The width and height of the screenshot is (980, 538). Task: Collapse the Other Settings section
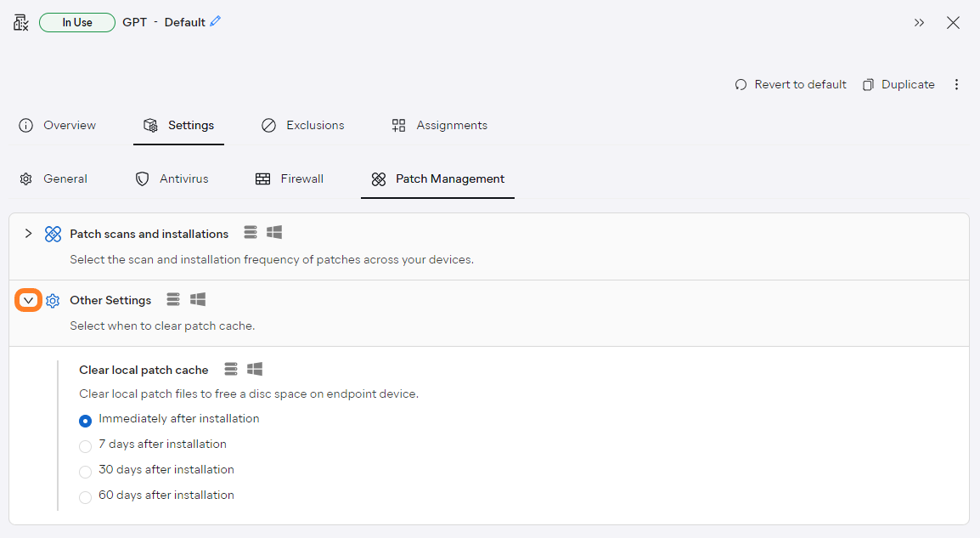coord(28,299)
